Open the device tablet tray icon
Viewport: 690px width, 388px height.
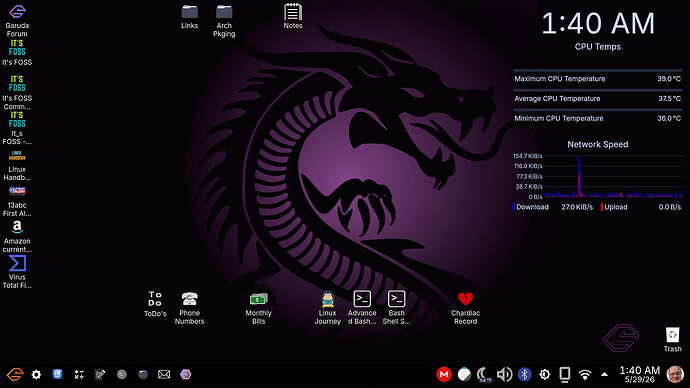click(x=565, y=374)
